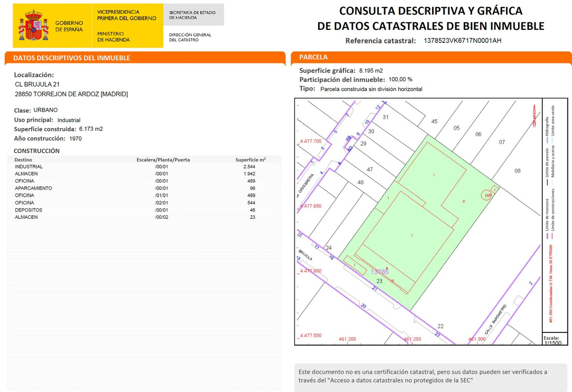Click the red north arrow on map
The image size is (572, 392).
(x=534, y=116)
